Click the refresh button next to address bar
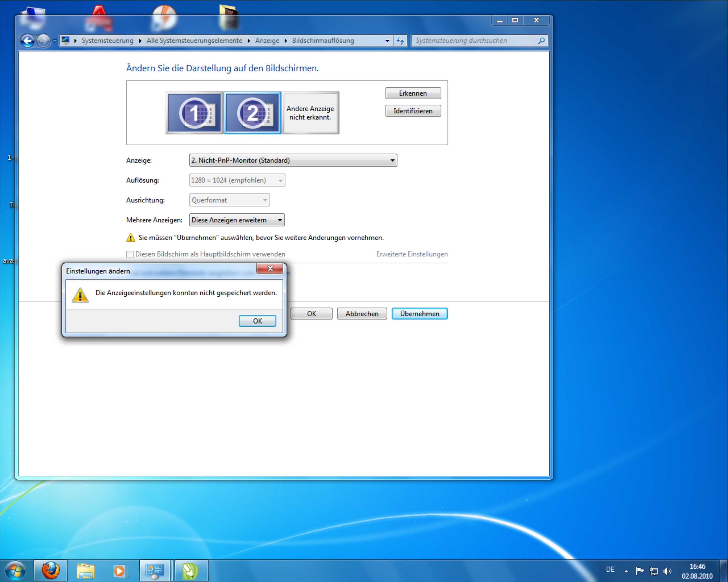This screenshot has height=582, width=728. pyautogui.click(x=401, y=41)
